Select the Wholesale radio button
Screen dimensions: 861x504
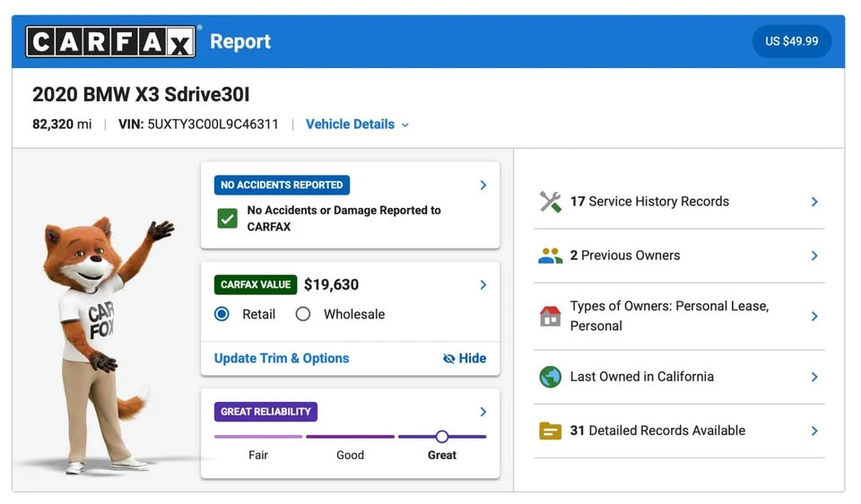(x=303, y=314)
